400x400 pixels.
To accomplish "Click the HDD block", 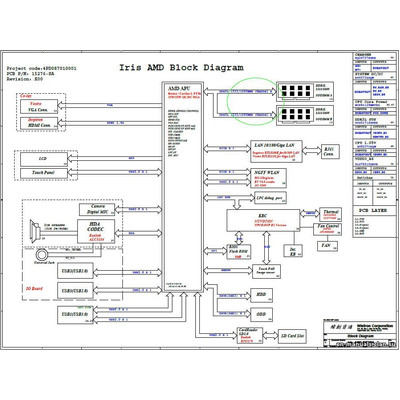I will tap(261, 295).
